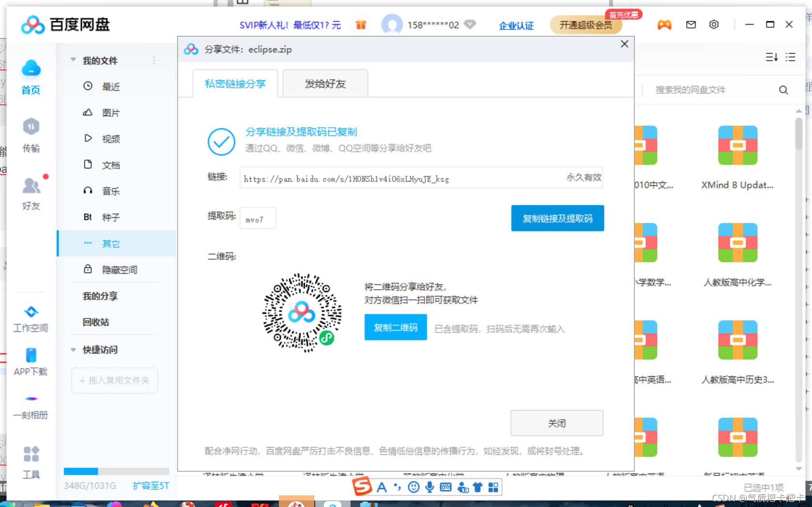Open the mail messages icon

click(691, 25)
